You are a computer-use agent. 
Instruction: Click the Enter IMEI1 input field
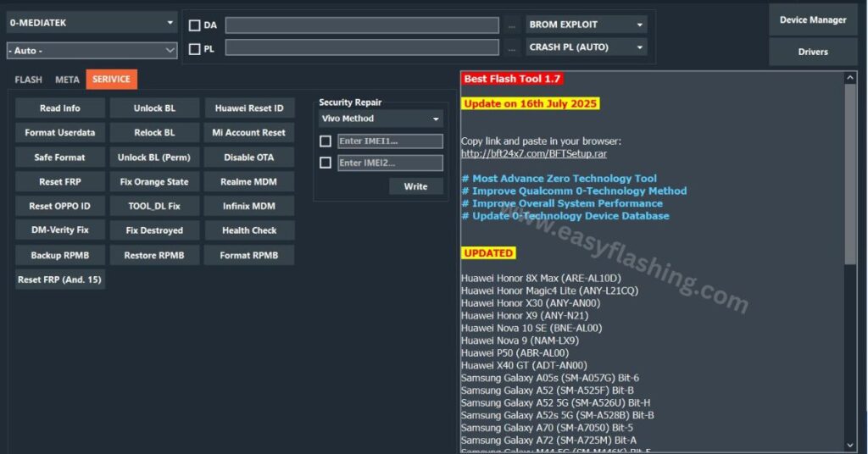[x=390, y=141]
